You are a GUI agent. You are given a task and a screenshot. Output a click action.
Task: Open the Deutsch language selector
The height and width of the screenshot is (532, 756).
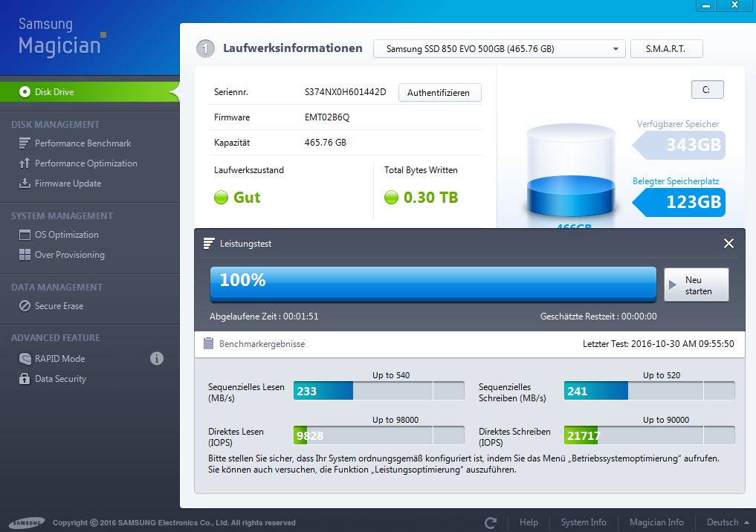tap(727, 522)
